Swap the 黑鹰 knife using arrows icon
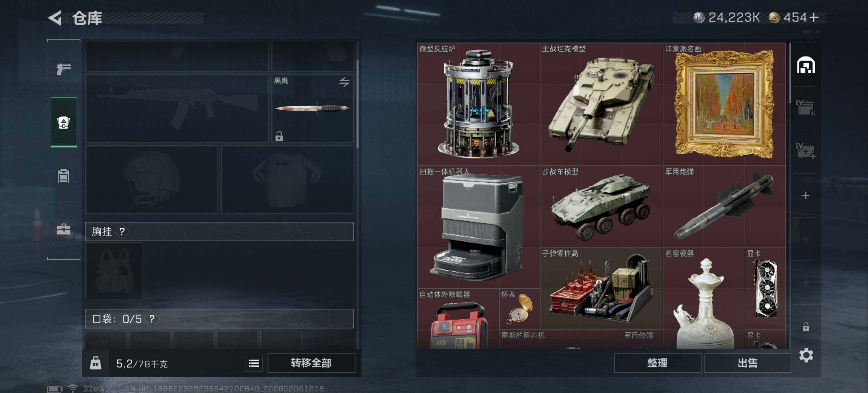 (344, 82)
